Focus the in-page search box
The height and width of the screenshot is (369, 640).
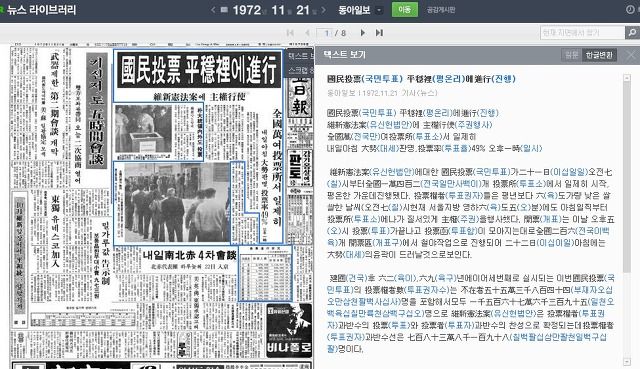pos(582,33)
